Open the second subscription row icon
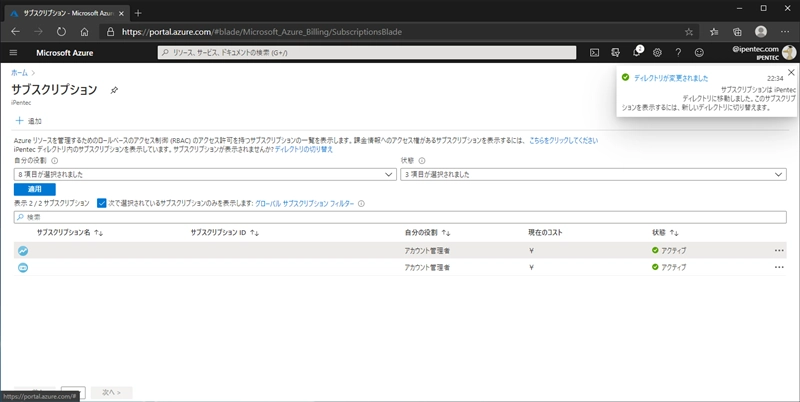Viewport: 800px width, 402px height. 23,267
